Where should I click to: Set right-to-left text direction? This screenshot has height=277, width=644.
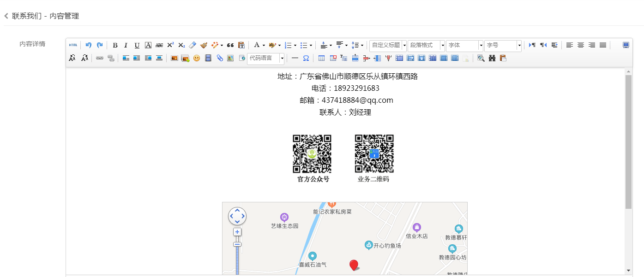point(543,45)
